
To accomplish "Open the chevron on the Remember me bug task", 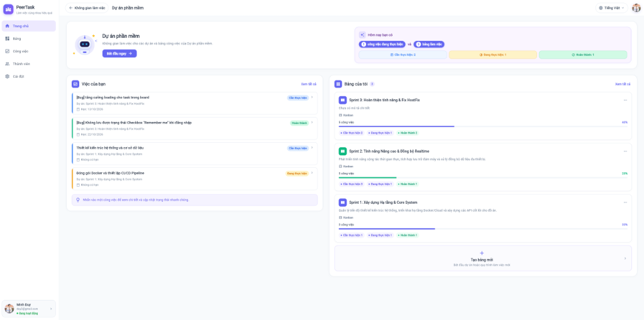I will click(312, 123).
